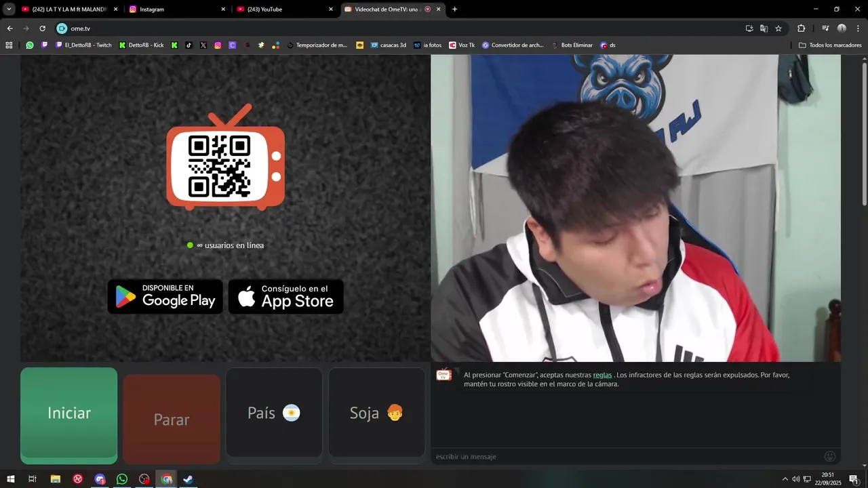Open the DettoRB - Kick bookmark
This screenshot has height=488, width=868.
click(142, 45)
